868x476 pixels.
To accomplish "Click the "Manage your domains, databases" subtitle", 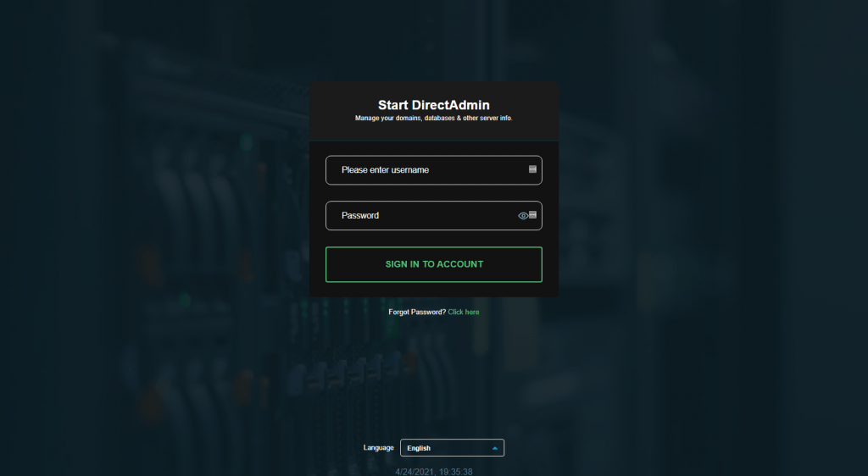I will [433, 119].
